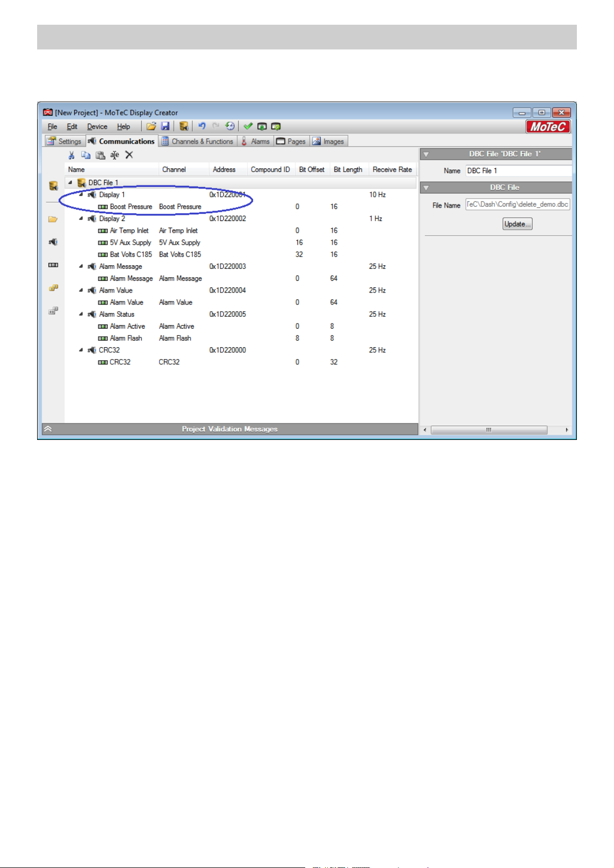The width and height of the screenshot is (614, 868).
Task: Collapse the Display 2 message node
Action: (x=81, y=218)
